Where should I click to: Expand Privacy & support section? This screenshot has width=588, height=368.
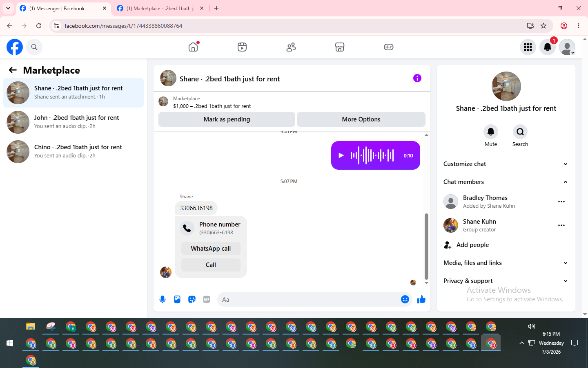pos(506,281)
